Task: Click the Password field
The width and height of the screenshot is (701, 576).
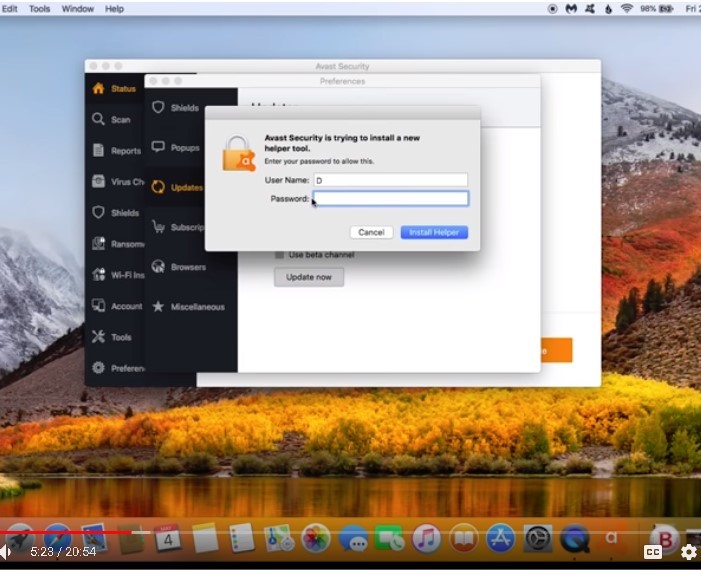Action: click(x=390, y=199)
